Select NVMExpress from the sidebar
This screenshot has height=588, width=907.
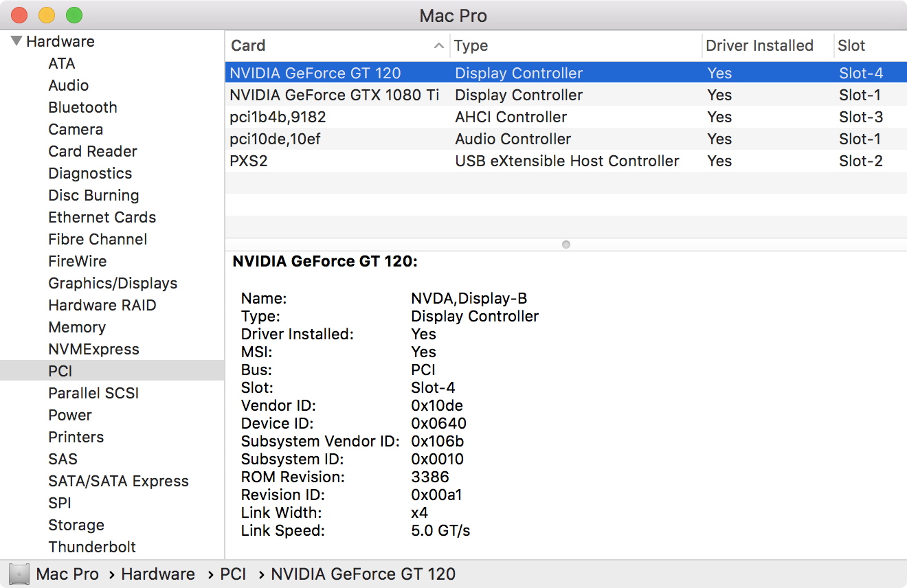click(93, 349)
